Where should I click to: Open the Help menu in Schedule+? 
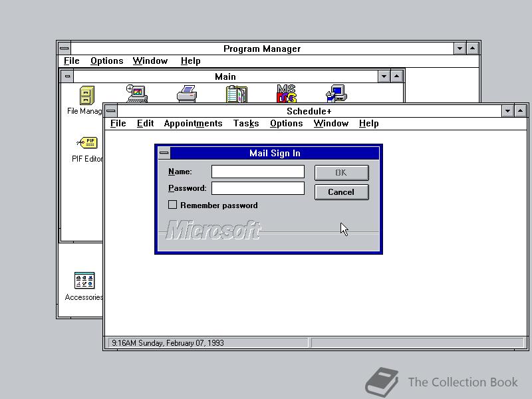[369, 124]
